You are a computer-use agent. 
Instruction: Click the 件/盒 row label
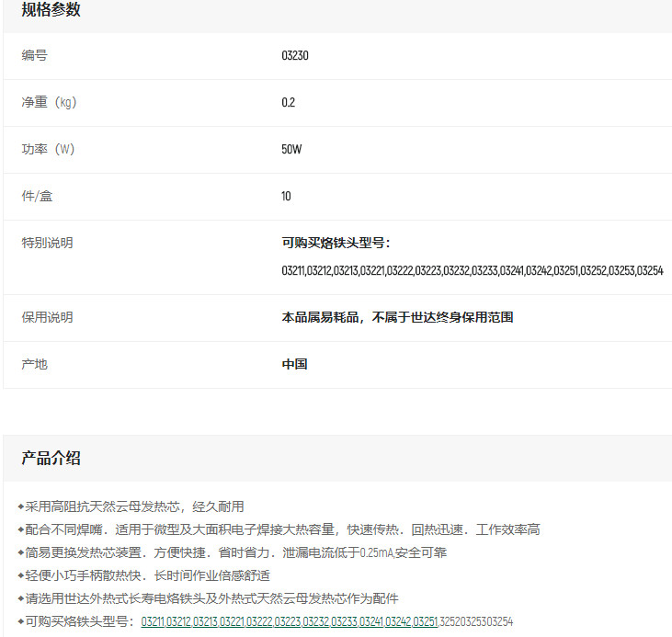tap(38, 197)
